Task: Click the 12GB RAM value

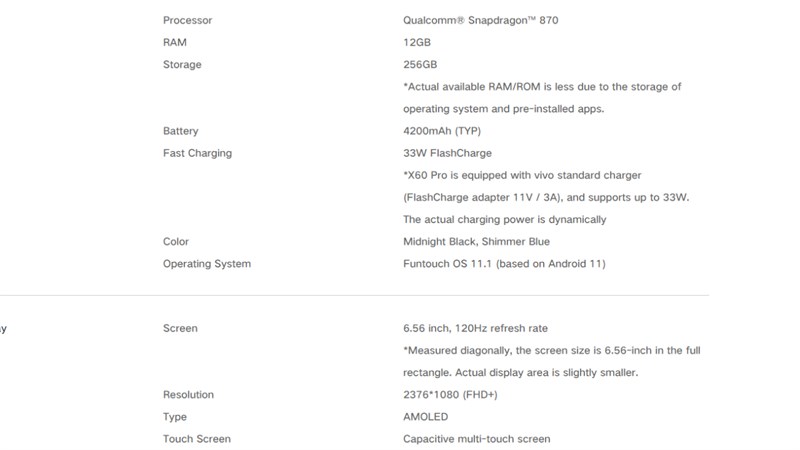Action: coord(417,42)
